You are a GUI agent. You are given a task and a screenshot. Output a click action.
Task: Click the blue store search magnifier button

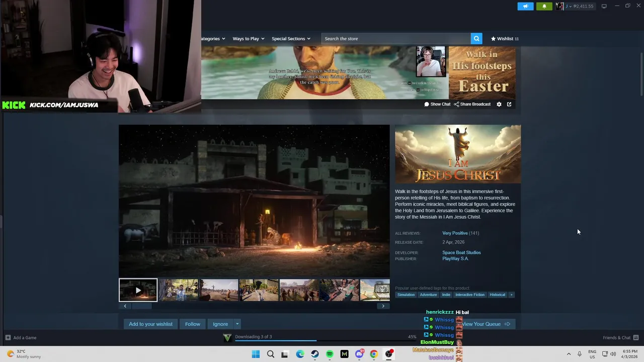click(x=476, y=39)
